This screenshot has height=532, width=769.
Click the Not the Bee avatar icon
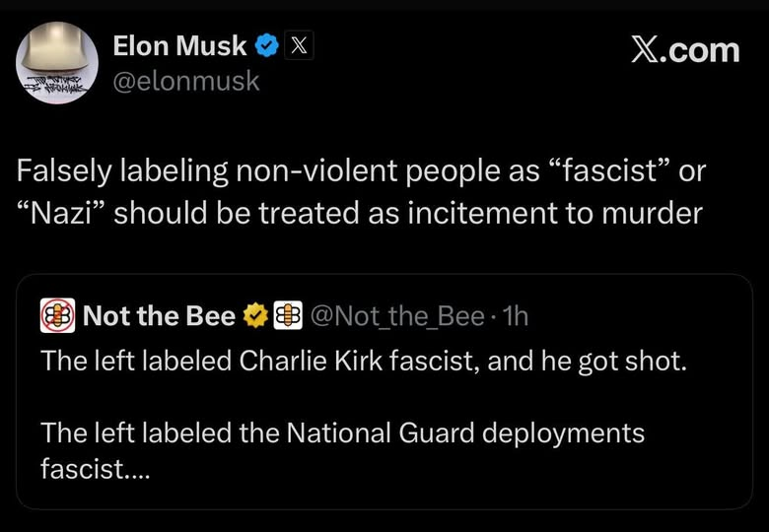(59, 315)
